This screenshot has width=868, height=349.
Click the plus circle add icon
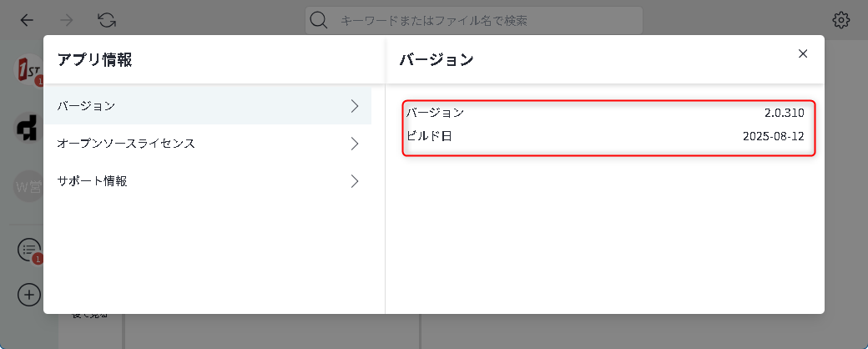point(29,294)
